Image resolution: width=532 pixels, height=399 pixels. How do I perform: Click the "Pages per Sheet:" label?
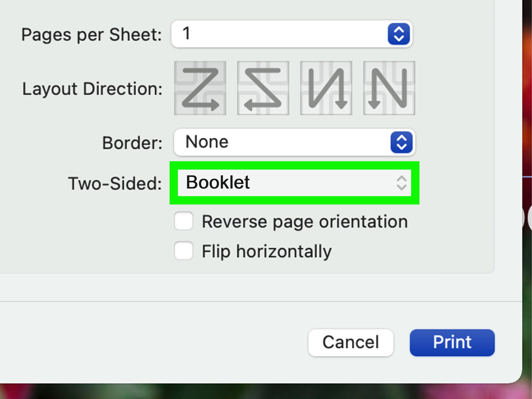pos(91,35)
